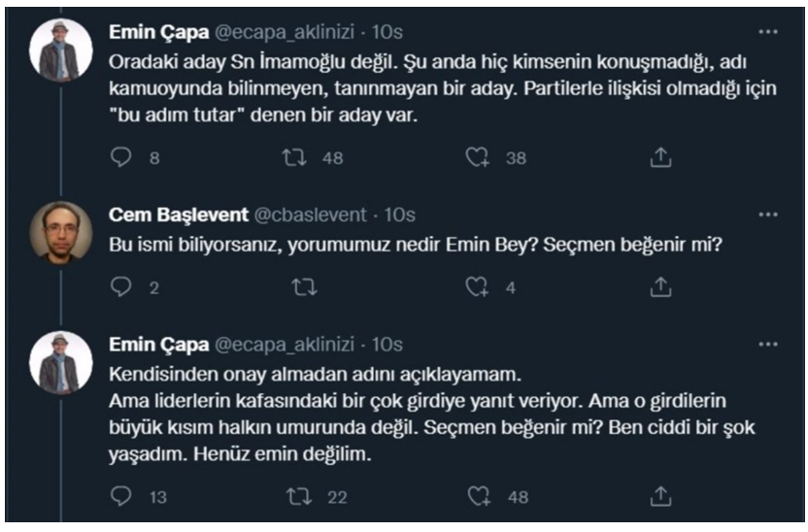The image size is (808, 532).
Task: Retweet the last tweet with 22 retweets
Action: (299, 496)
